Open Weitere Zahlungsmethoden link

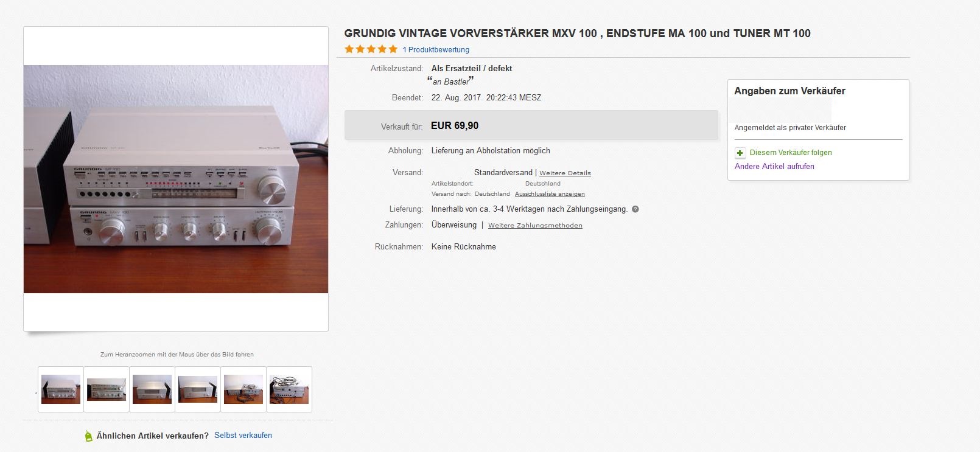(535, 226)
